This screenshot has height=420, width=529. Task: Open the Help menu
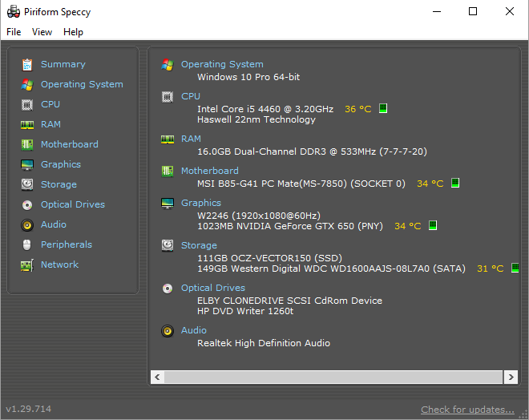(73, 32)
